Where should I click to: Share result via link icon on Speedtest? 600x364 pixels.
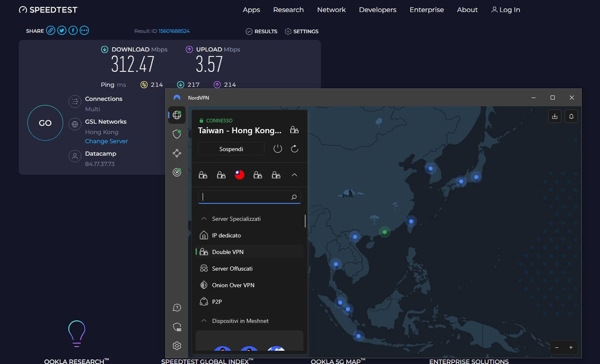pyautogui.click(x=51, y=30)
